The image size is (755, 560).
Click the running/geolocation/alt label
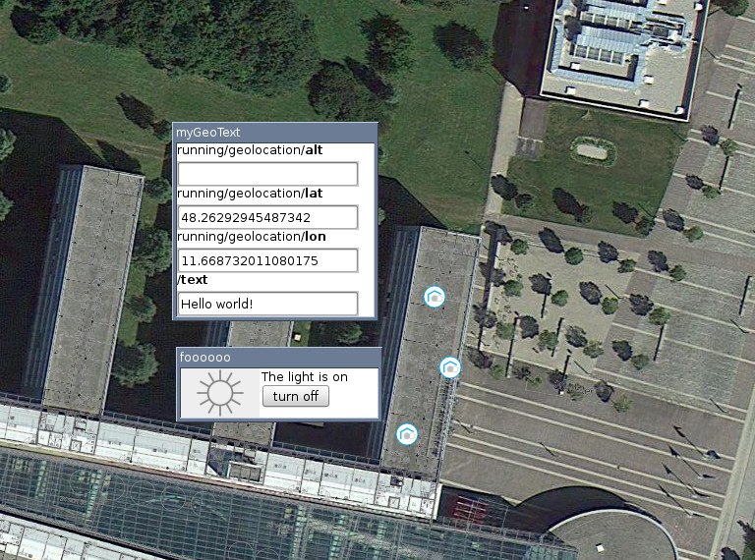click(x=250, y=150)
